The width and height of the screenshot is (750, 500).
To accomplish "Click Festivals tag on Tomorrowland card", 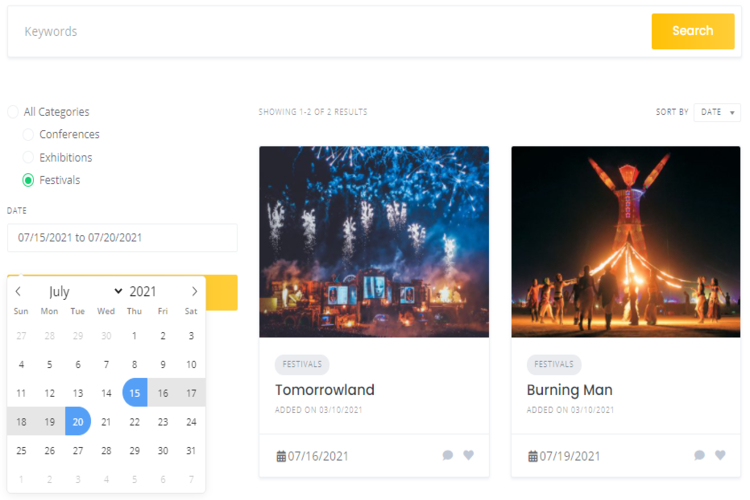I will click(302, 365).
